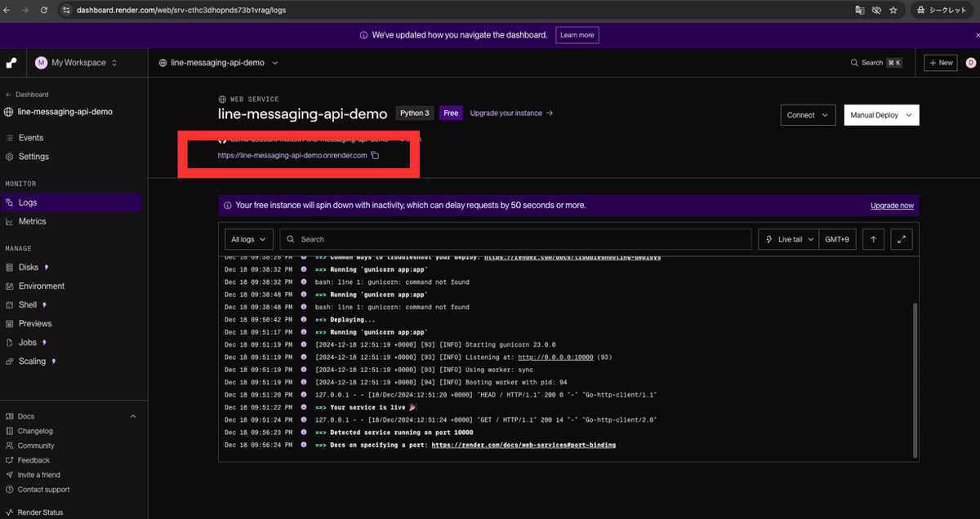
Task: Collapse the Docs section chevron
Action: [133, 417]
